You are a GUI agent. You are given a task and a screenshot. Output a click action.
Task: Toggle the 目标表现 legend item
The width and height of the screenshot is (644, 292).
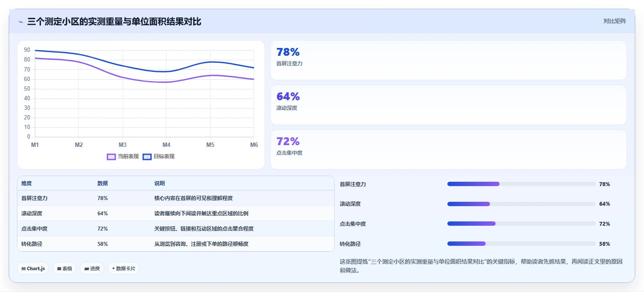click(x=158, y=156)
